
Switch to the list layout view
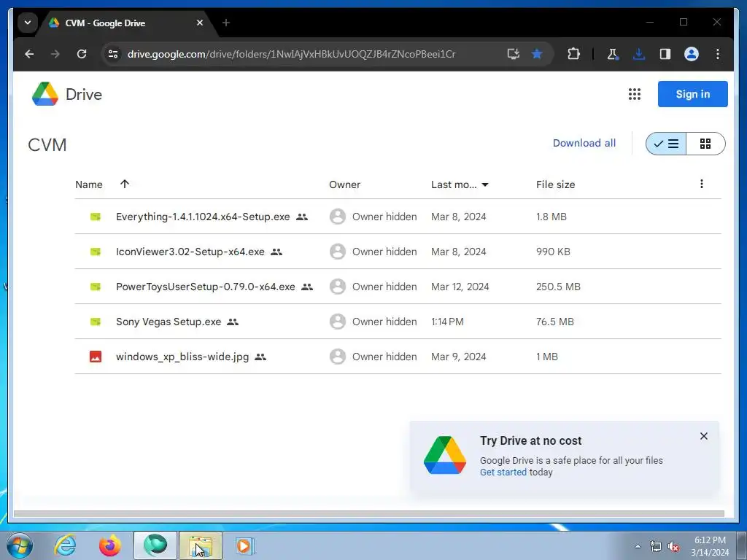pyautogui.click(x=666, y=144)
